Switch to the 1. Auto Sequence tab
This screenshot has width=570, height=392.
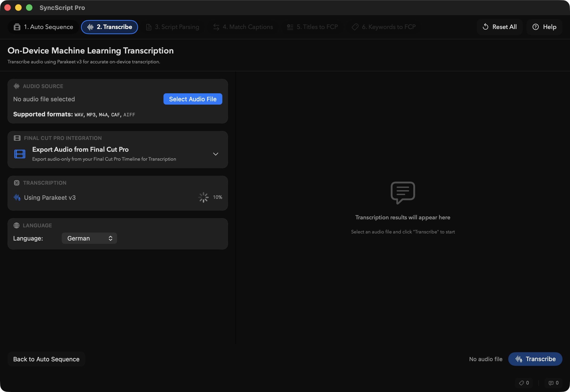point(44,27)
